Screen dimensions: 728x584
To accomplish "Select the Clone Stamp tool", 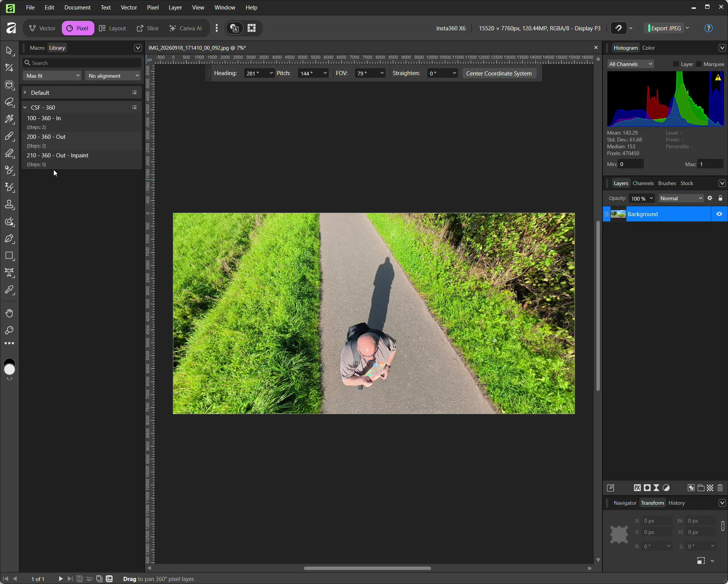I will [9, 205].
